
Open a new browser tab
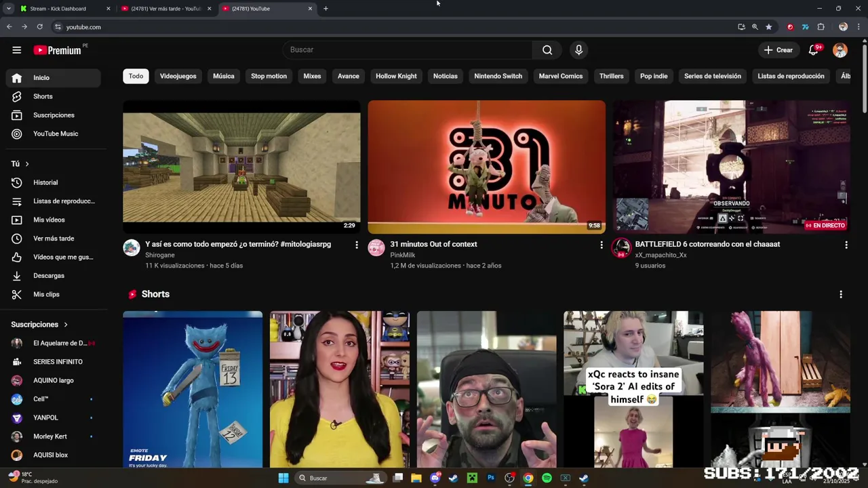(x=325, y=9)
